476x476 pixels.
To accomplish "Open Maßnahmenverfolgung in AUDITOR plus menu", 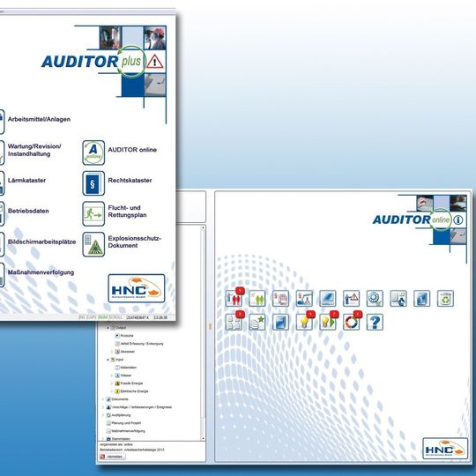I will click(x=41, y=272).
